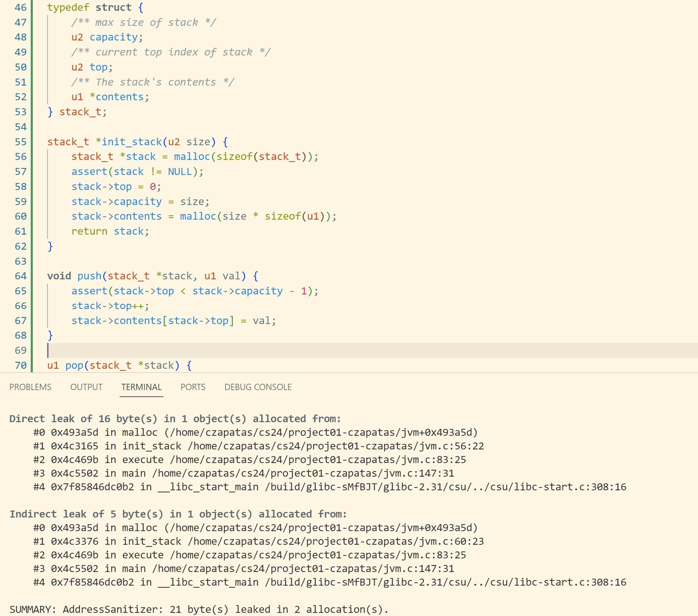Viewport: 698px width, 616px height.
Task: Click line number 55 in the gutter
Action: (x=21, y=142)
